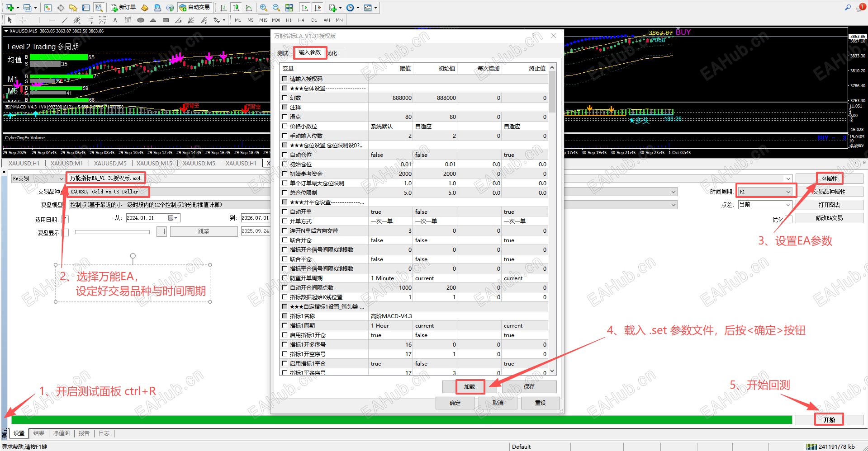Image resolution: width=868 pixels, height=451 pixels.
Task: Open the 净值图 equity graph tab
Action: point(62,433)
